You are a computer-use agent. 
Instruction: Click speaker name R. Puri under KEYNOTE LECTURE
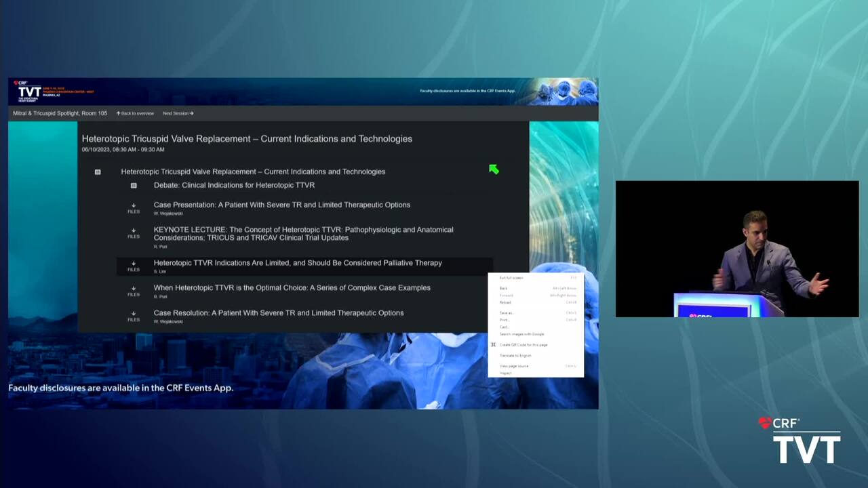point(160,247)
